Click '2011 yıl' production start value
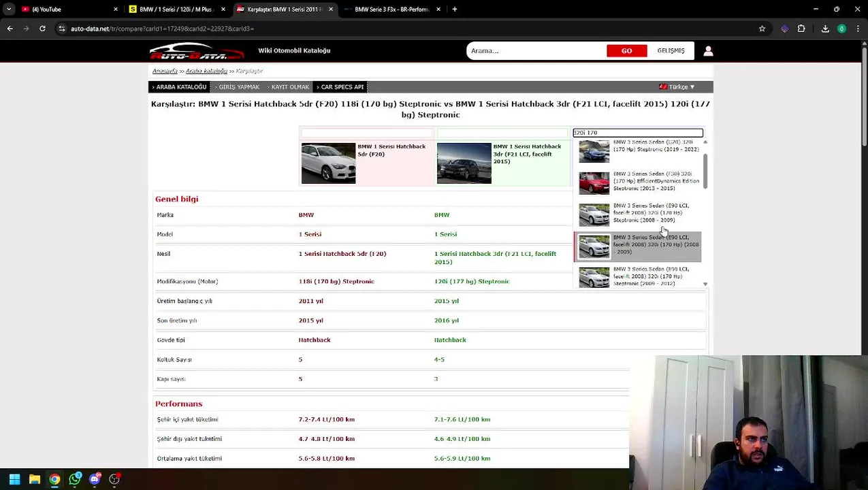868x490 pixels. (310, 301)
